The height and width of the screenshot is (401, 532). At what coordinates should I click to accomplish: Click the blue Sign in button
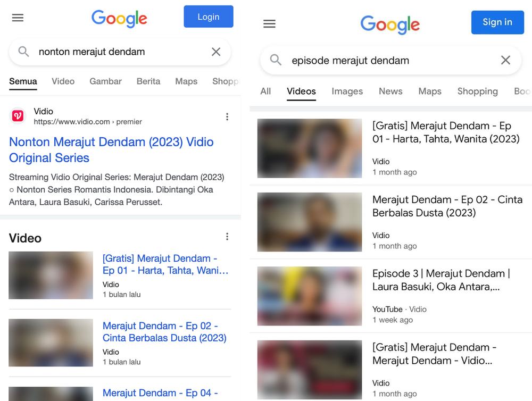point(497,22)
